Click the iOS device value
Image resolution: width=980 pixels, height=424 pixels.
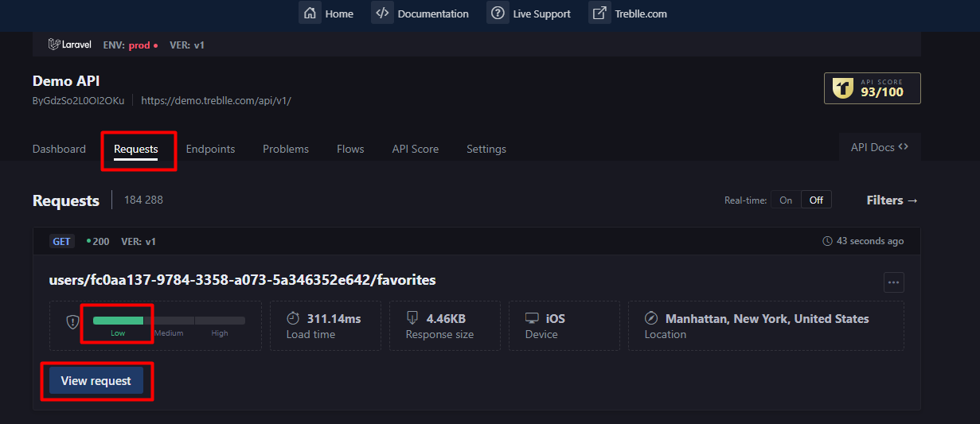(x=556, y=318)
